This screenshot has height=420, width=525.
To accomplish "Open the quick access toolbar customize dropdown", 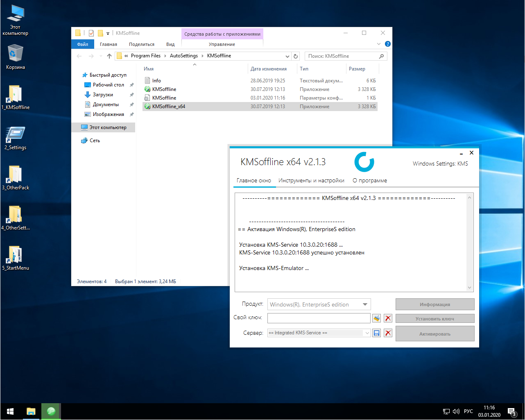I will click(x=108, y=33).
